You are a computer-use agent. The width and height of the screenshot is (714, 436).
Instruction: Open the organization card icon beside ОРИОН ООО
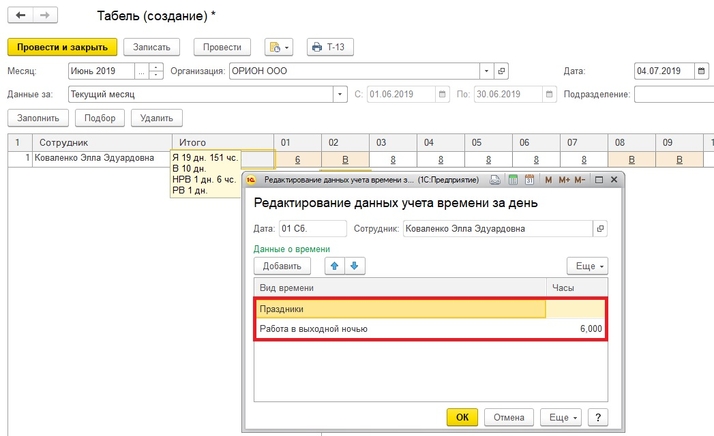(x=502, y=71)
